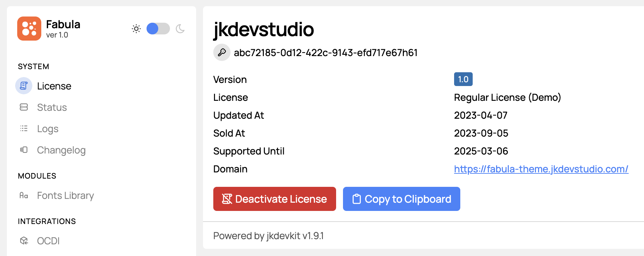
Task: Click the OCDI box icon
Action: click(x=24, y=241)
